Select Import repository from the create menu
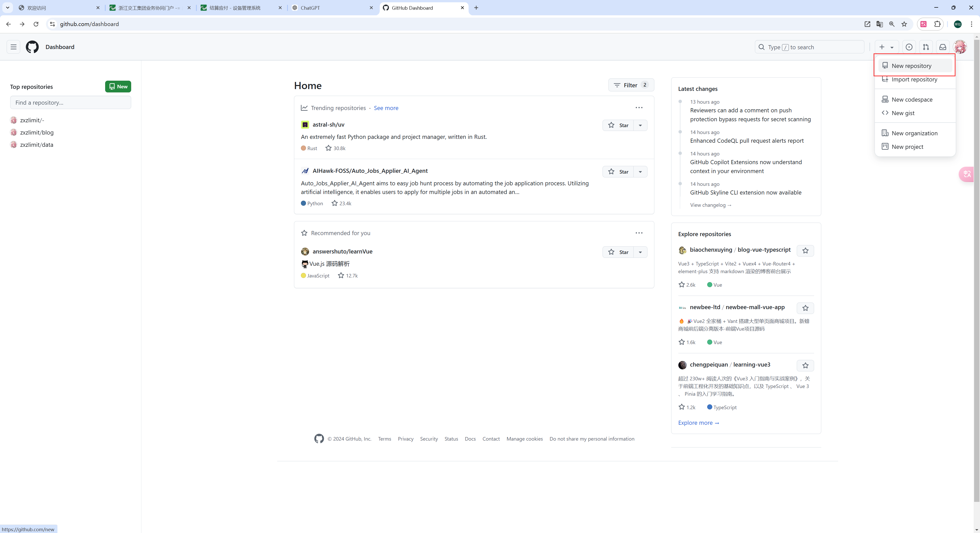 tap(915, 79)
